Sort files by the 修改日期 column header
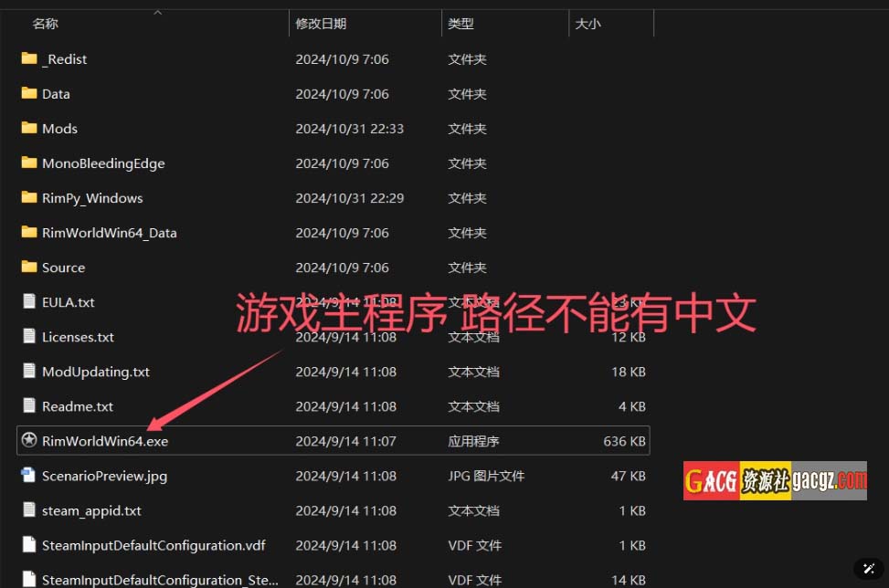The width and height of the screenshot is (889, 588). [321, 24]
